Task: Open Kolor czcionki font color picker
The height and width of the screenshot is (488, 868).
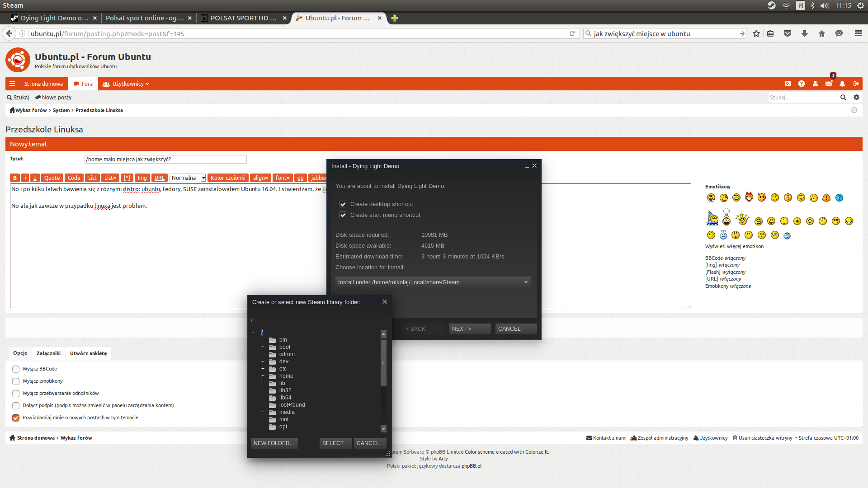Action: 228,178
